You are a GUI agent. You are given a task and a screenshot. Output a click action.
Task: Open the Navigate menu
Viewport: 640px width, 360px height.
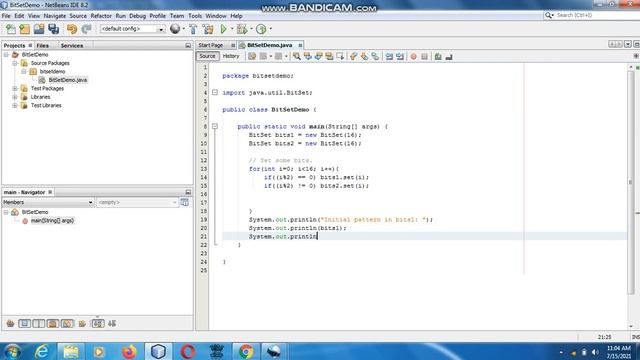[x=55, y=16]
